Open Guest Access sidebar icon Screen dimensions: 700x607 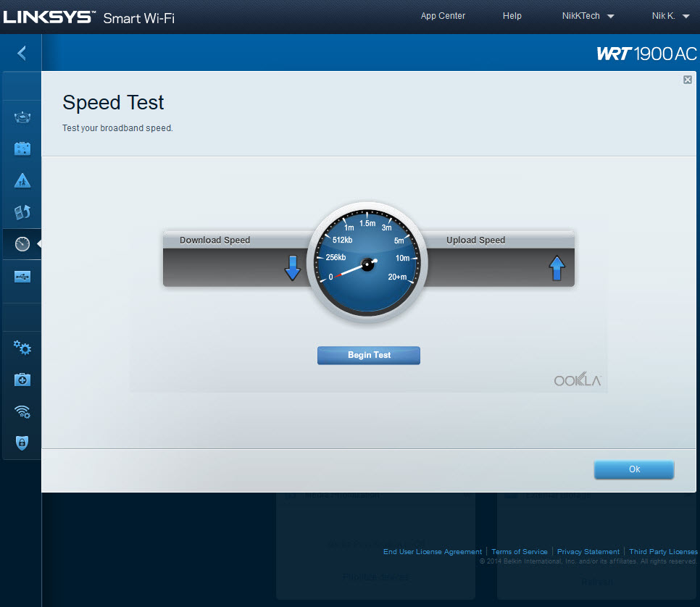point(22,148)
